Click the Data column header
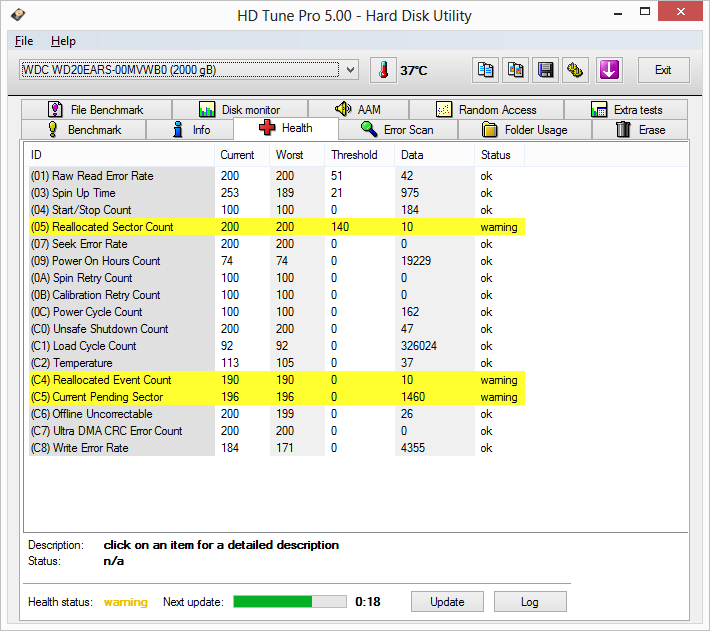 pos(434,155)
